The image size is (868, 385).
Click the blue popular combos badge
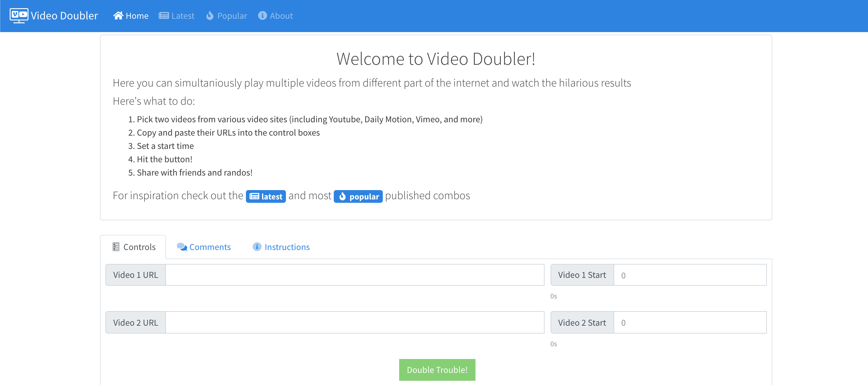pyautogui.click(x=358, y=196)
